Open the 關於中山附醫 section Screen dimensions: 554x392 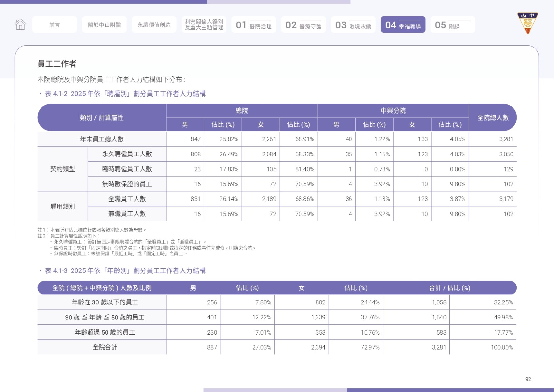[x=104, y=24]
